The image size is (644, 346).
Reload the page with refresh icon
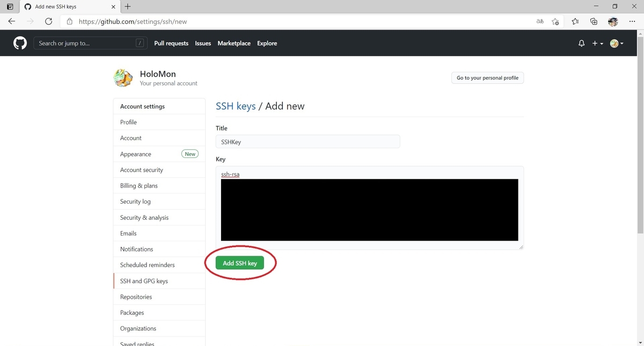tap(48, 21)
